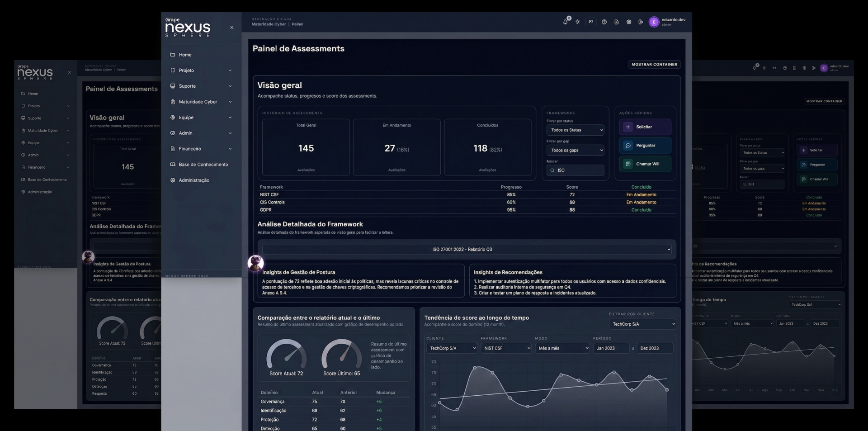Open settings gear in front window header
The image size is (868, 431).
click(628, 22)
